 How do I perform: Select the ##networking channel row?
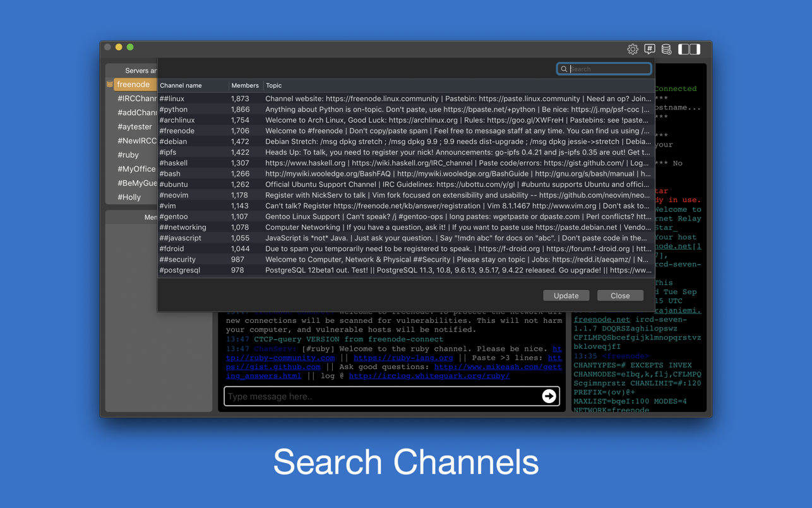tap(405, 227)
